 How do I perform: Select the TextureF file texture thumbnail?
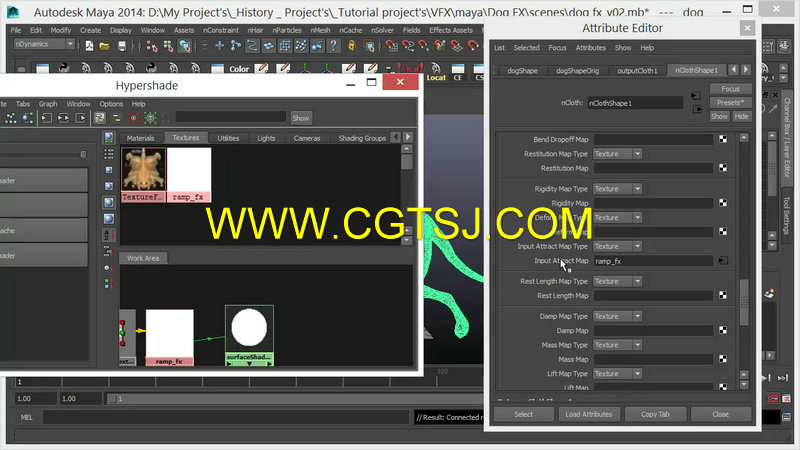(143, 175)
